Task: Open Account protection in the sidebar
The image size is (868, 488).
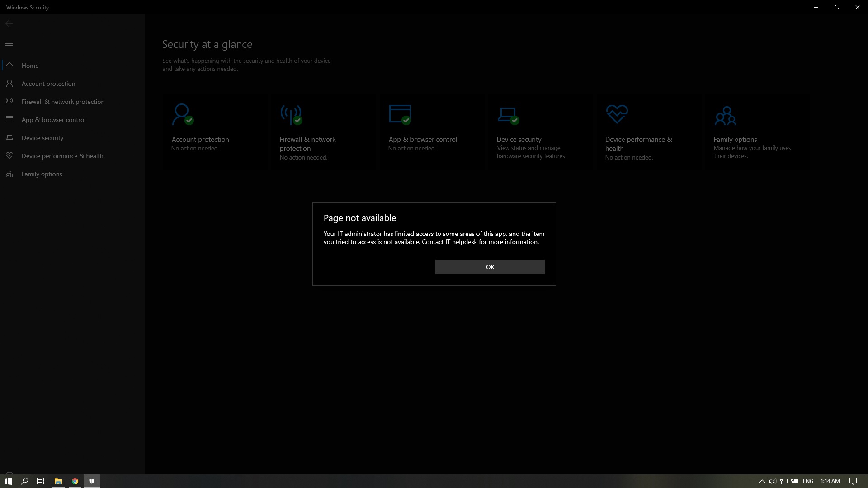Action: pyautogui.click(x=72, y=84)
